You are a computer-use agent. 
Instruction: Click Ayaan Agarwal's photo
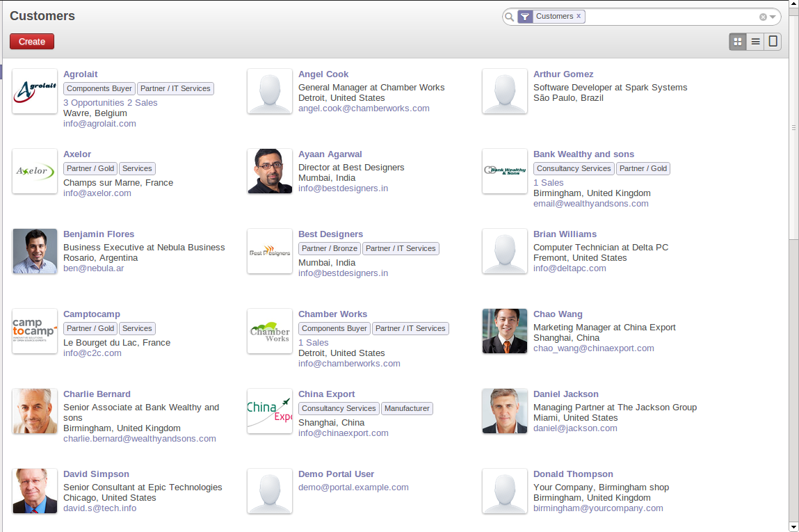tap(270, 171)
